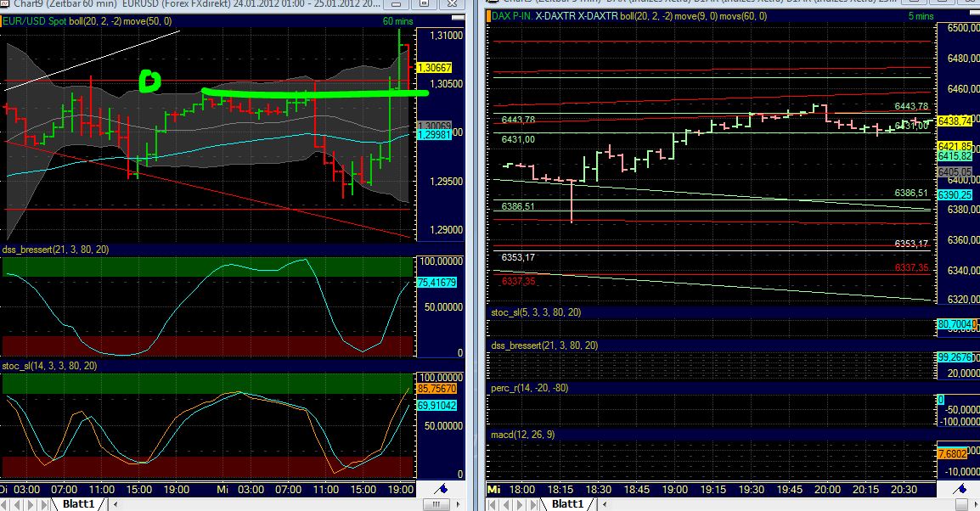Switch to the Blatt1 tab in the EUR/USD window
This screenshot has height=511, width=980.
[x=78, y=504]
